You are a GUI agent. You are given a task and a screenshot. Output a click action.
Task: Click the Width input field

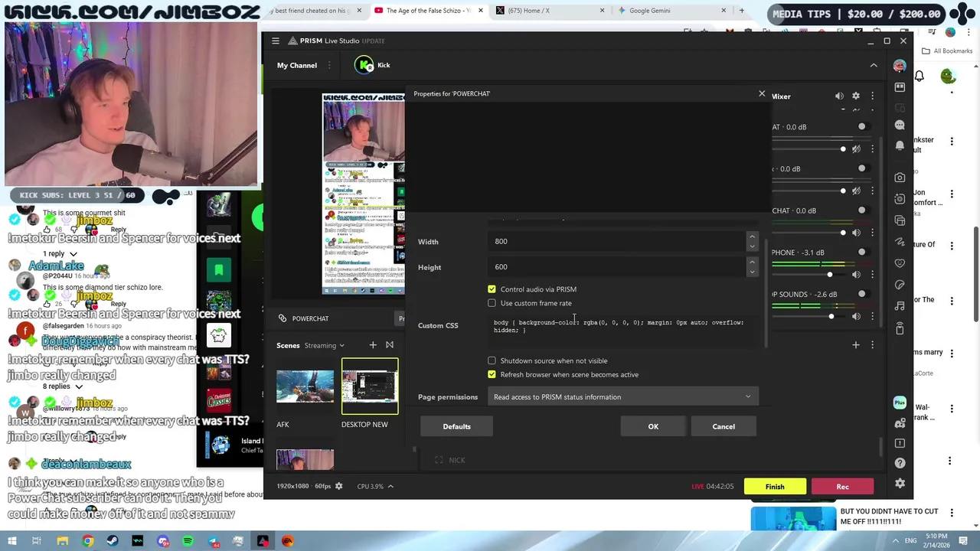(x=616, y=241)
